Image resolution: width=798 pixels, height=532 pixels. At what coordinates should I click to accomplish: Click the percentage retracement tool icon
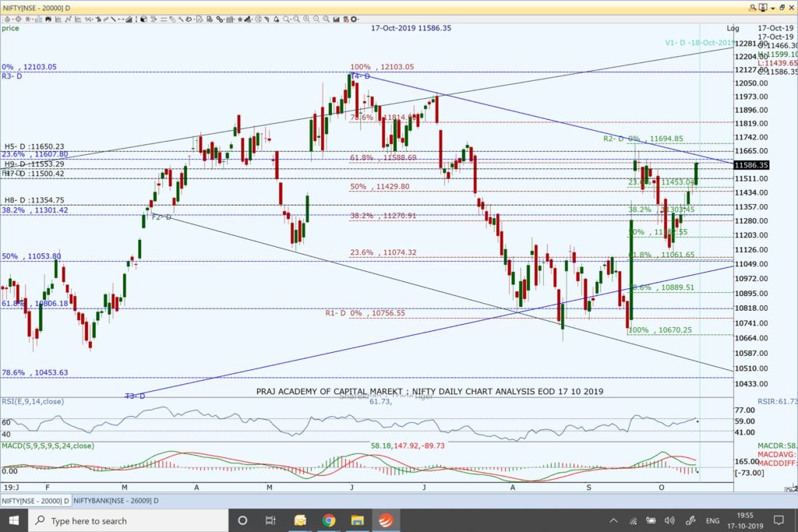point(87,19)
